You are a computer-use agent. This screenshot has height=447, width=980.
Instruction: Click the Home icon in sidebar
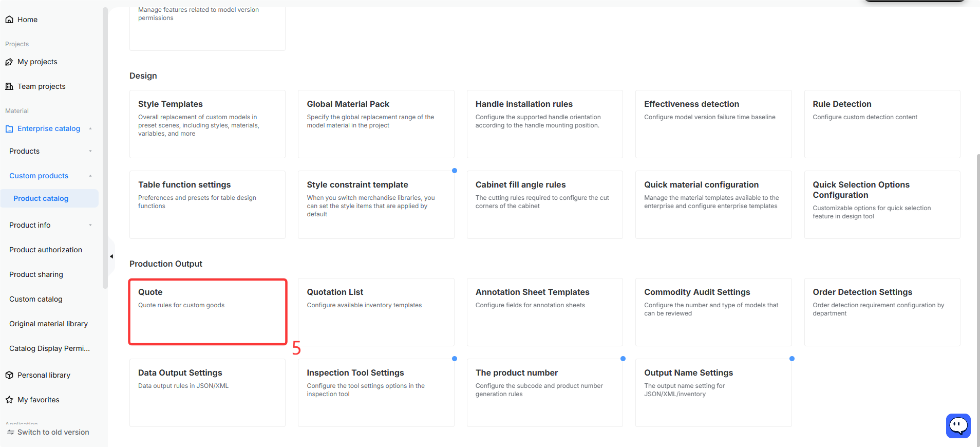[x=9, y=20]
